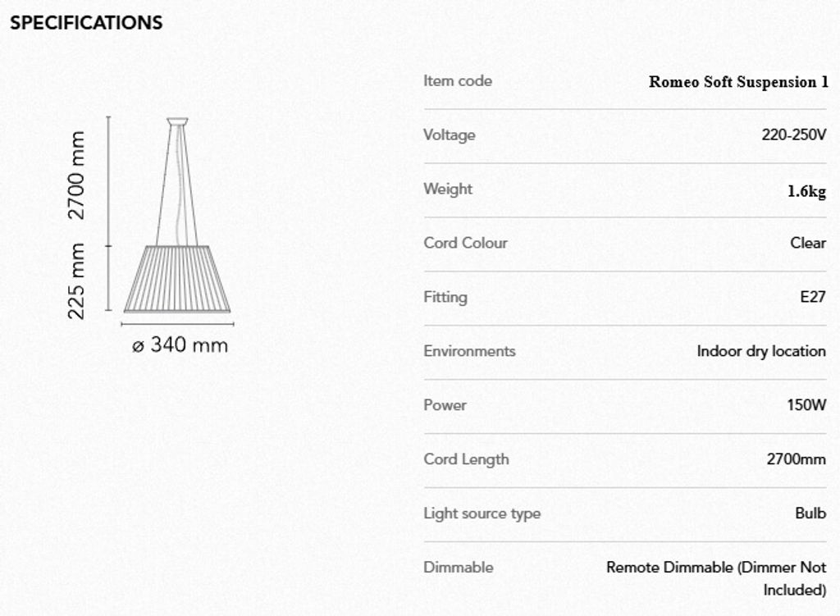Viewport: 840px width, 616px height.
Task: Click the E27 fitting value
Action: click(812, 297)
